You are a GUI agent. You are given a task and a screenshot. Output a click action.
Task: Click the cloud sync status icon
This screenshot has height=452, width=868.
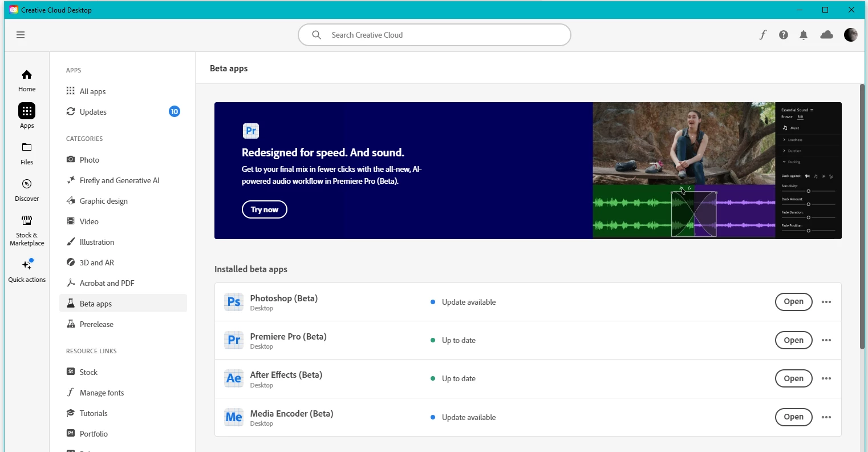pyautogui.click(x=826, y=35)
